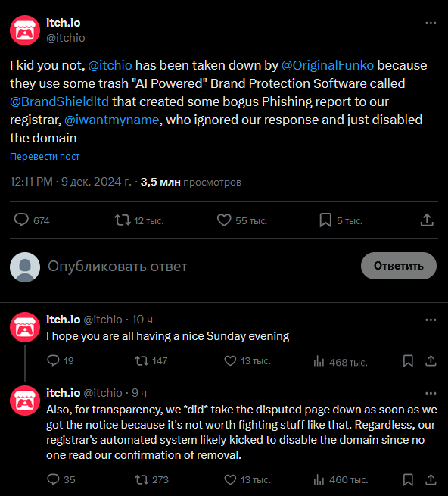Viewport: 448px width, 496px height.
Task: Like the Sunday evening reply
Action: point(230,361)
